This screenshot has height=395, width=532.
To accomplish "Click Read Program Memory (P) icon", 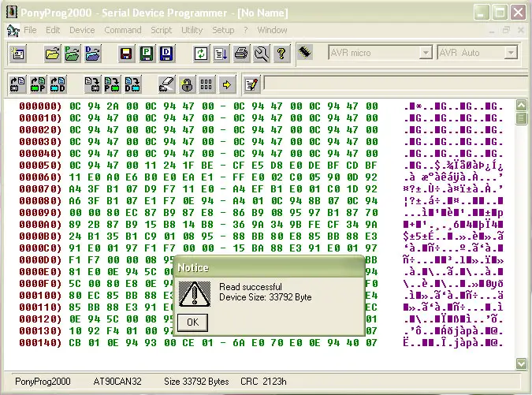I will click(38, 84).
